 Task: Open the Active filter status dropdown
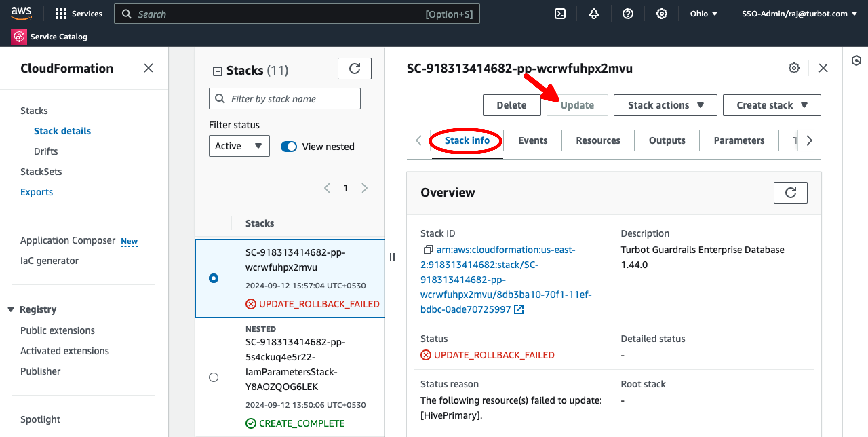239,146
